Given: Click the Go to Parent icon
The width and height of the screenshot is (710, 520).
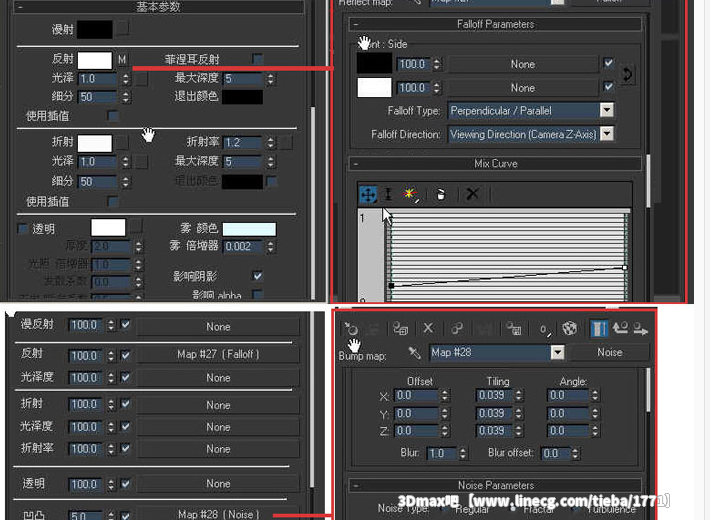Looking at the screenshot, I should pyautogui.click(x=620, y=328).
